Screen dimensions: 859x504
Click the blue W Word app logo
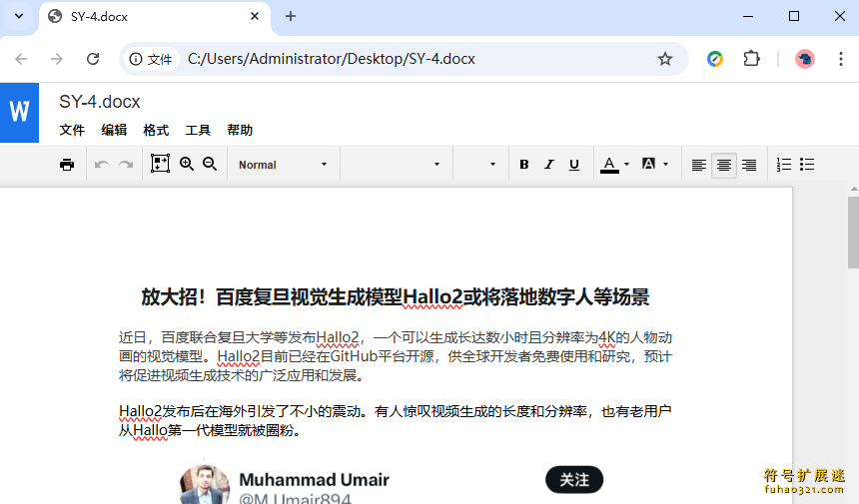point(19,113)
